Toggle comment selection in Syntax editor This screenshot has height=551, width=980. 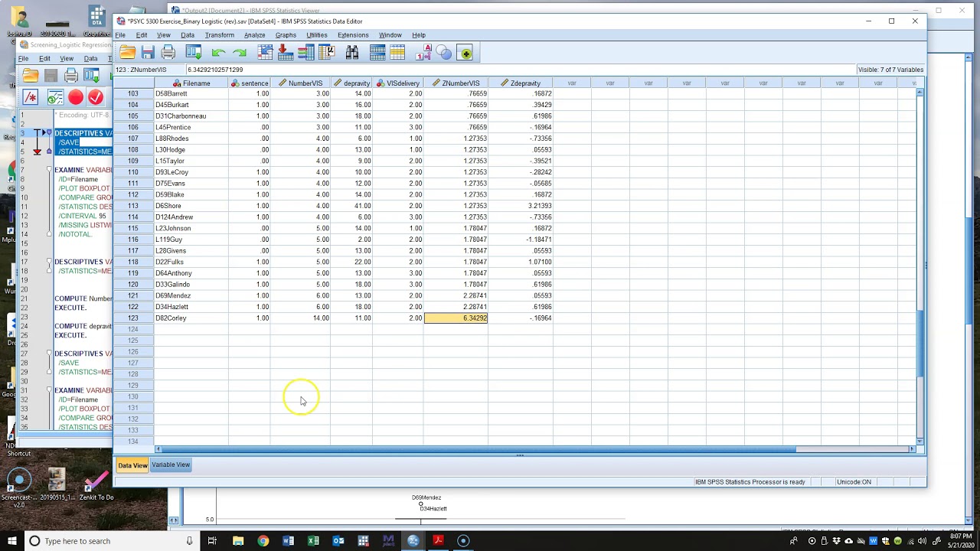[x=30, y=97]
